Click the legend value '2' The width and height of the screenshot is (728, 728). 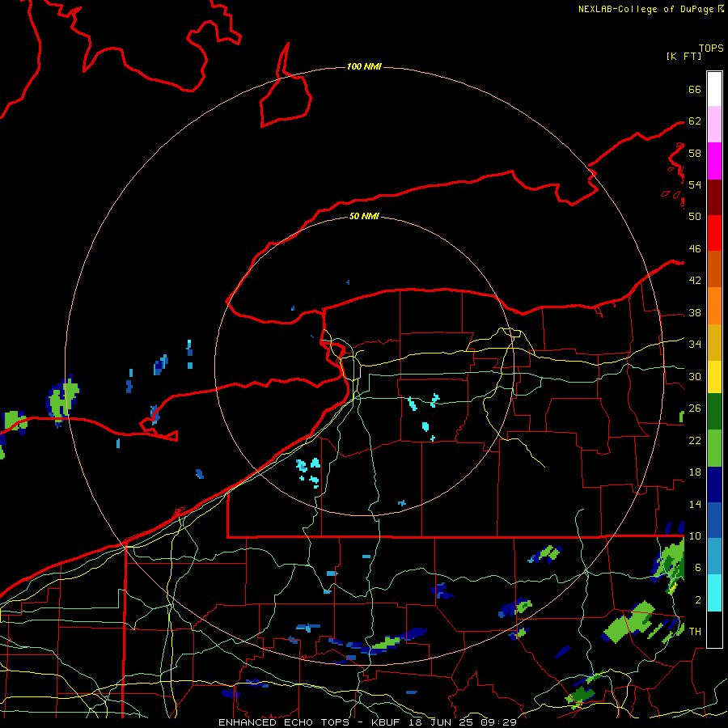[698, 600]
